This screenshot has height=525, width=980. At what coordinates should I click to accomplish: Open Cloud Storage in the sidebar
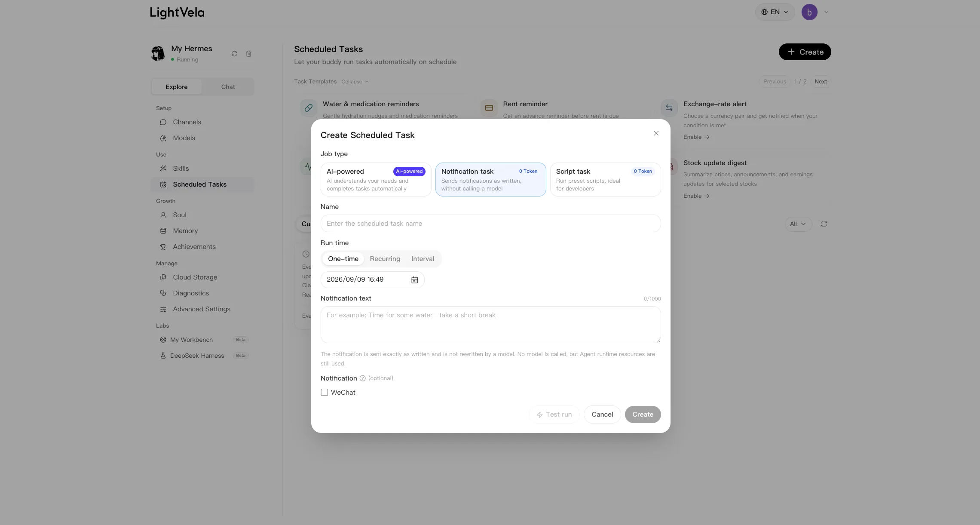202,277
